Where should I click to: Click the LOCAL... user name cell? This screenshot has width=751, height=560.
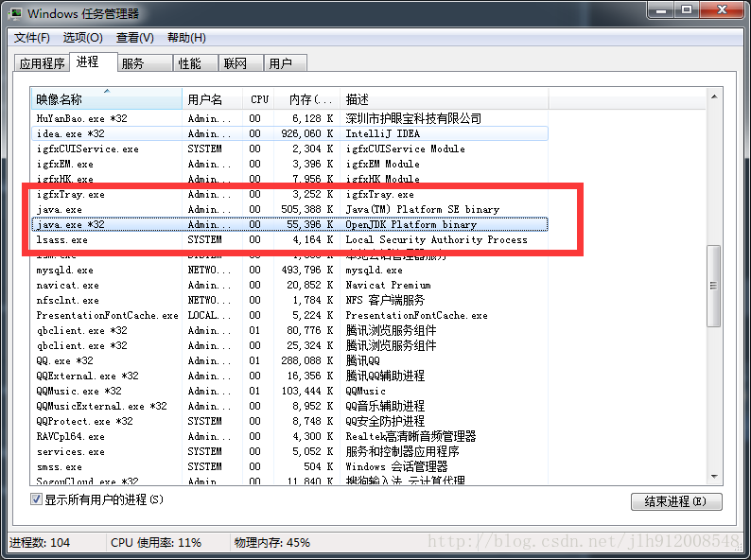(x=209, y=315)
